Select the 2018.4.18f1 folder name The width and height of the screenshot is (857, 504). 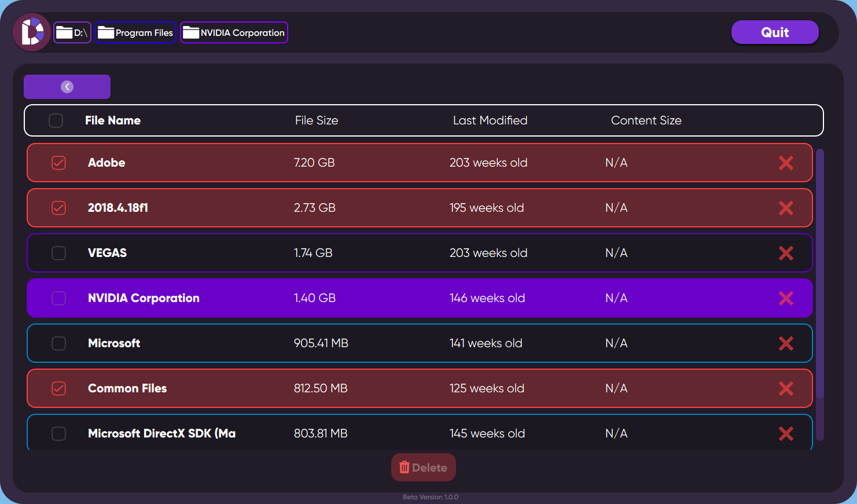[118, 208]
